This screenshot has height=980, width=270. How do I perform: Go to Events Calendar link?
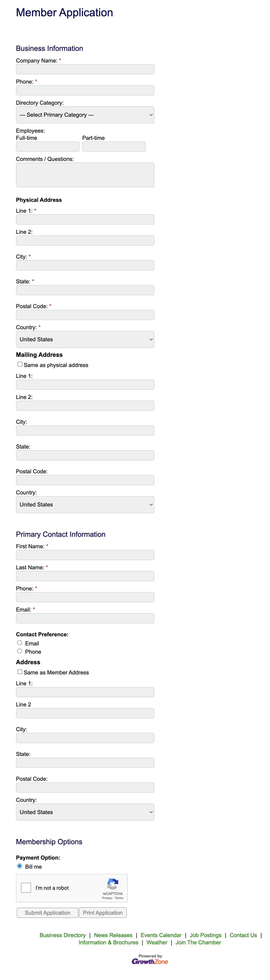coord(161,935)
